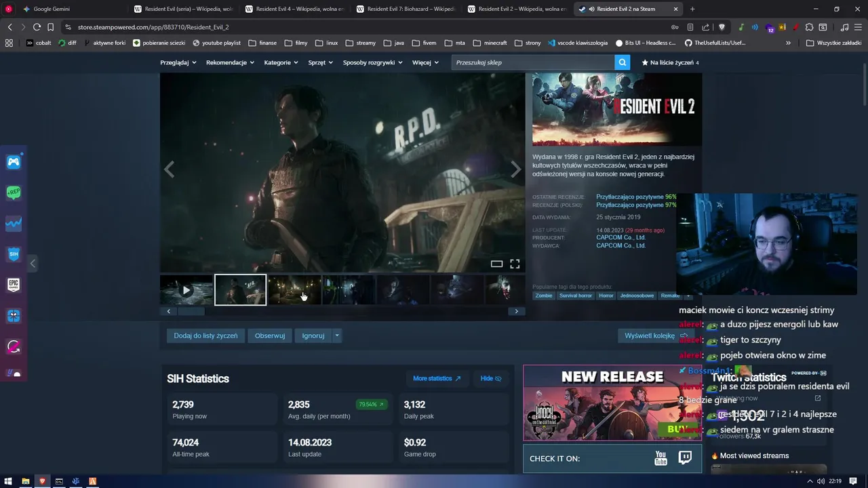The height and width of the screenshot is (488, 868).
Task: Bookmark this page with the bookmark icon
Action: click(50, 27)
